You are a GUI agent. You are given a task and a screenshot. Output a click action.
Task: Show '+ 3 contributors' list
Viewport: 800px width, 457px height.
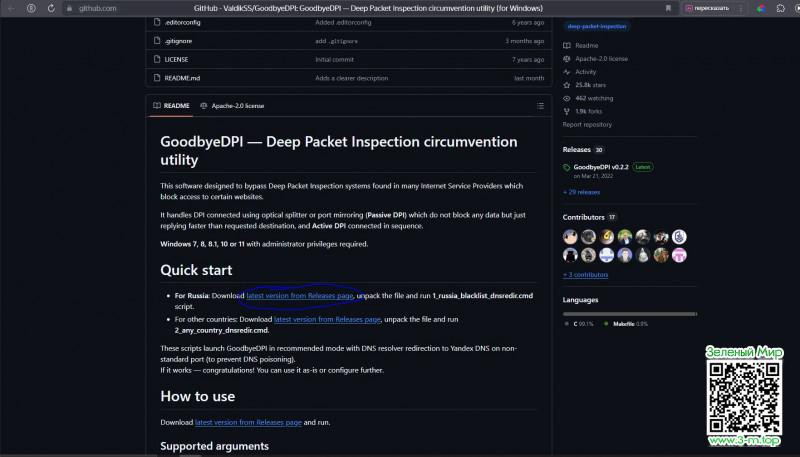(585, 273)
